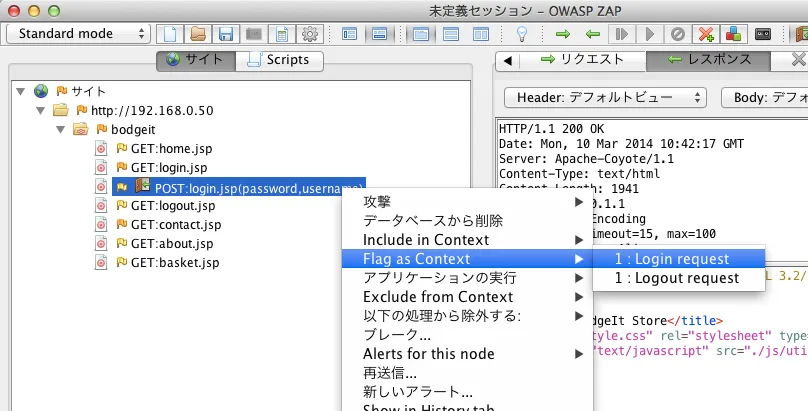
Task: Add custom breakpoint with red X plus icon
Action: point(705,34)
